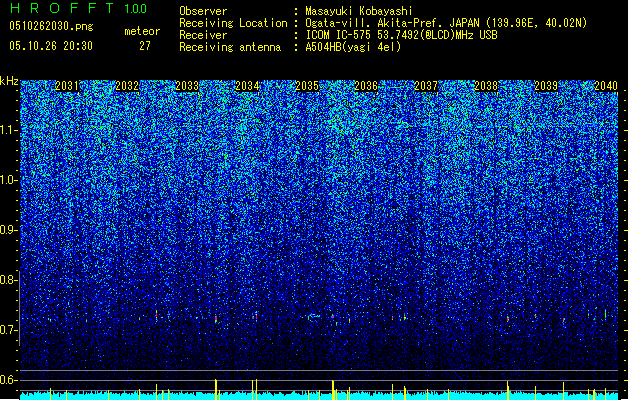The width and height of the screenshot is (629, 400).
Task: Select the filename 0510262030.png
Action: point(51,26)
